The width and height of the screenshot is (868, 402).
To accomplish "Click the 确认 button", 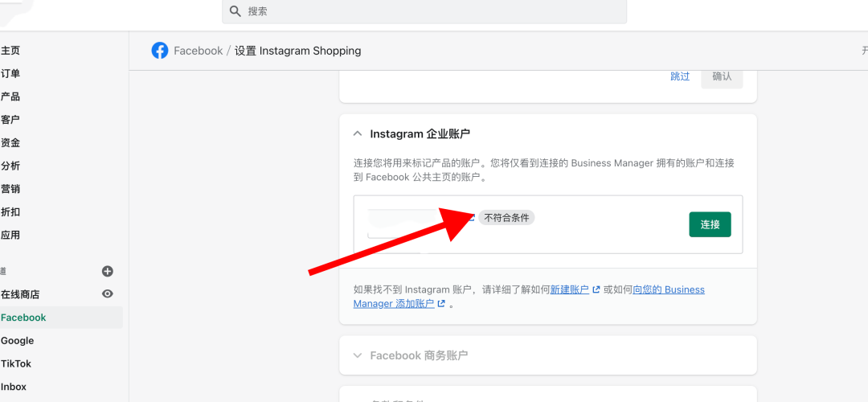I will click(722, 76).
